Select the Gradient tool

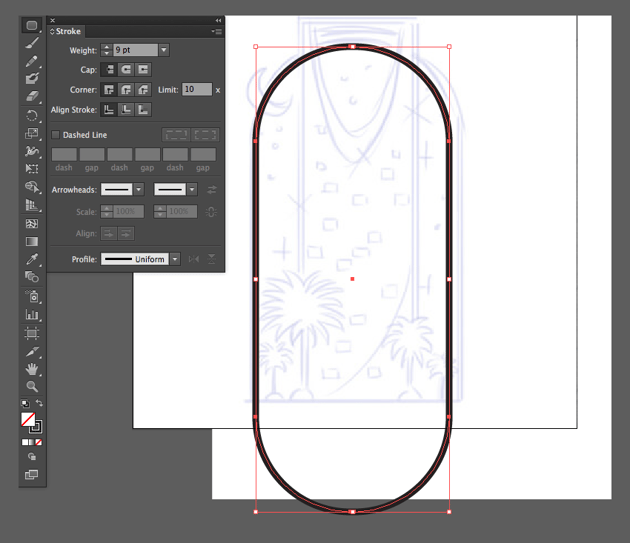coord(32,241)
